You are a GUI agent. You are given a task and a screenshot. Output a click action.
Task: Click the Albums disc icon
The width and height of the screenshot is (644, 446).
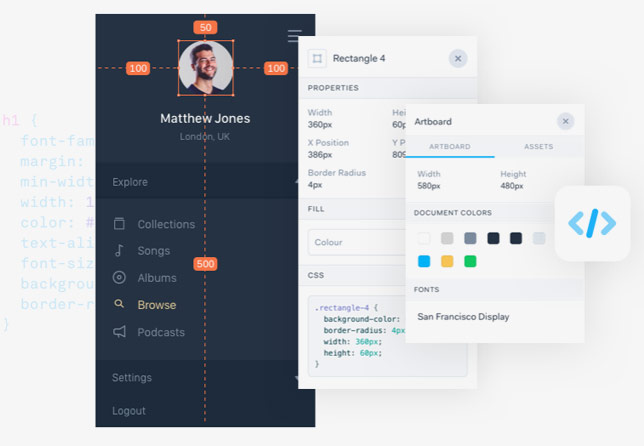(119, 278)
